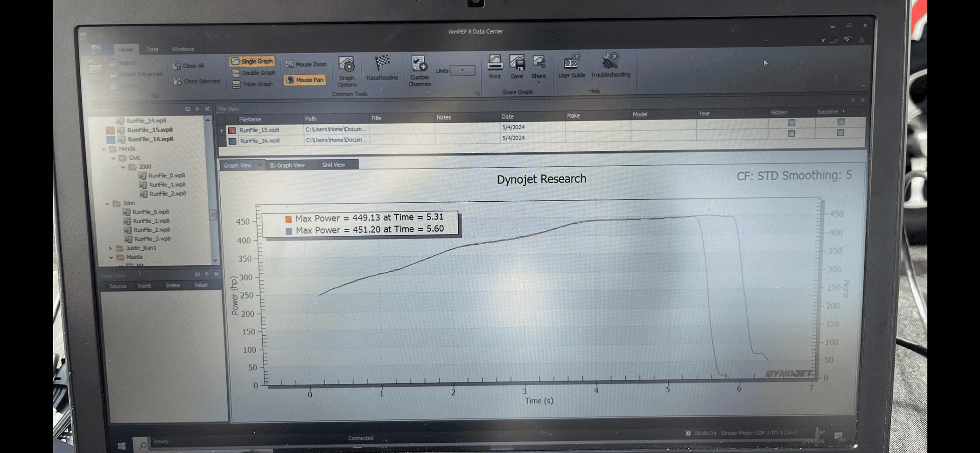
Task: Click Close All in the File group
Action: (189, 66)
